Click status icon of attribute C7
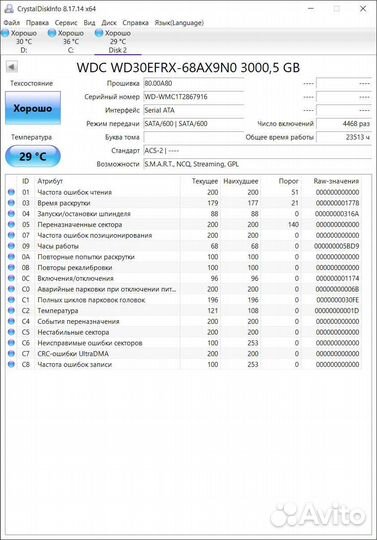This screenshot has height=540, width=377. pos(11,353)
